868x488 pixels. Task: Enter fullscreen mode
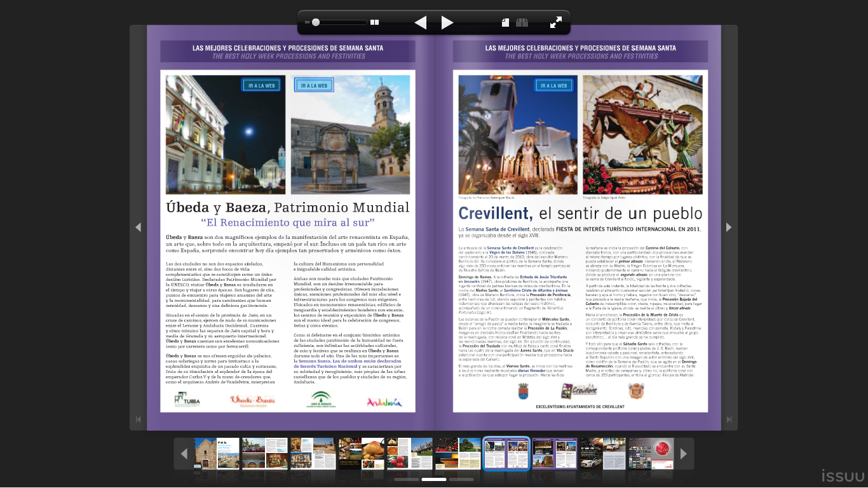(556, 23)
